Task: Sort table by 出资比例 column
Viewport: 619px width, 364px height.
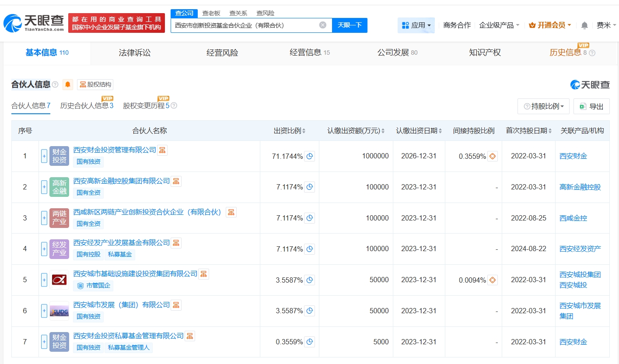Action: click(x=290, y=131)
